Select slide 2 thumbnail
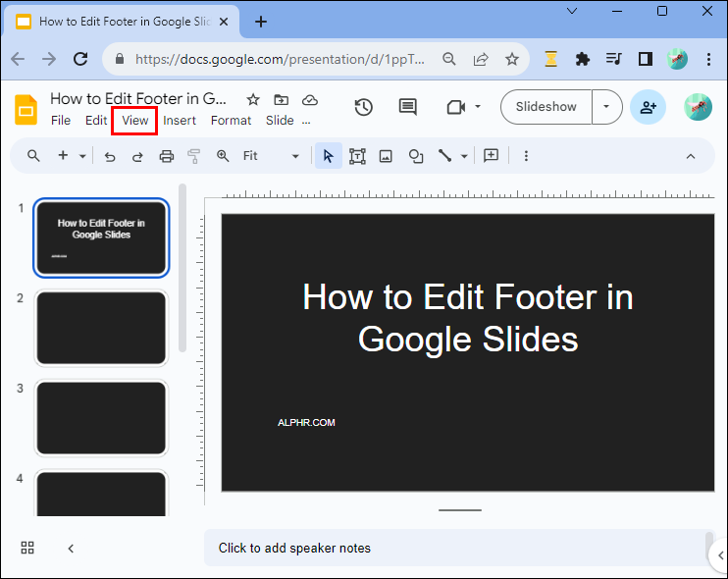This screenshot has width=728, height=579. pos(101,328)
